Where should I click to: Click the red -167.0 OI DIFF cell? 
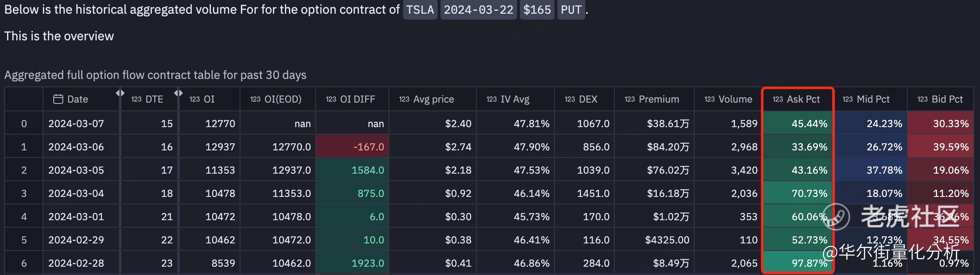[352, 147]
